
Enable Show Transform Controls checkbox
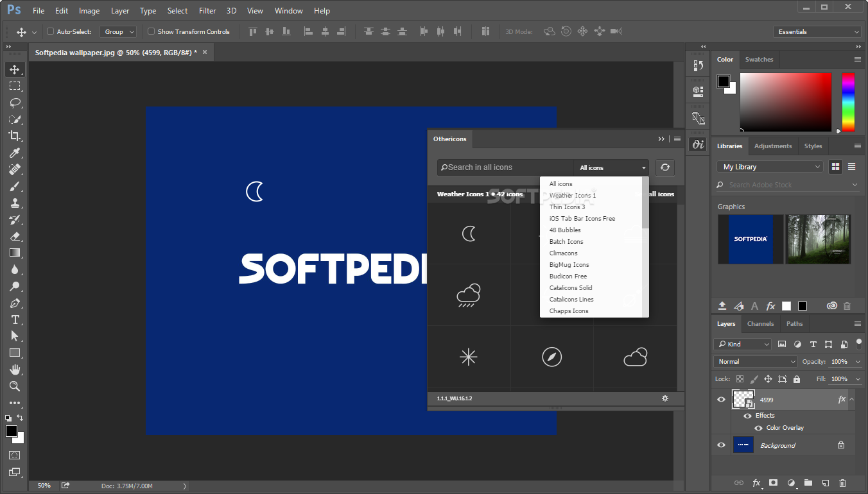pyautogui.click(x=152, y=31)
